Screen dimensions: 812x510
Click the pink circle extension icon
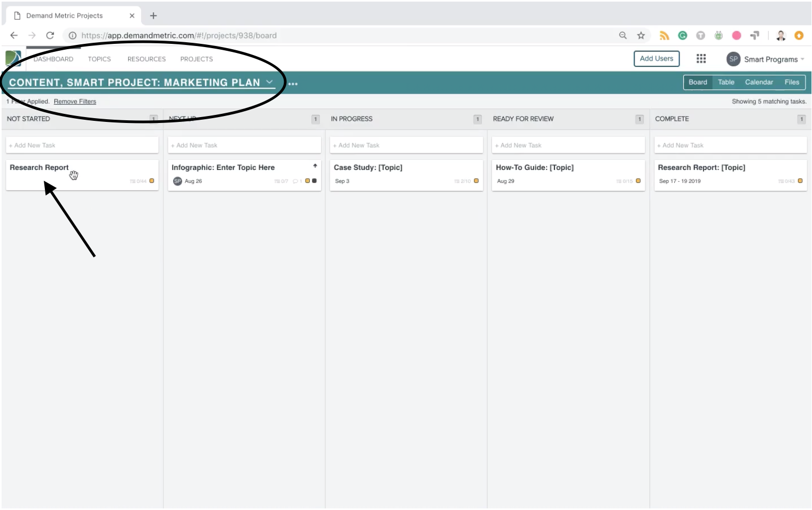(737, 35)
